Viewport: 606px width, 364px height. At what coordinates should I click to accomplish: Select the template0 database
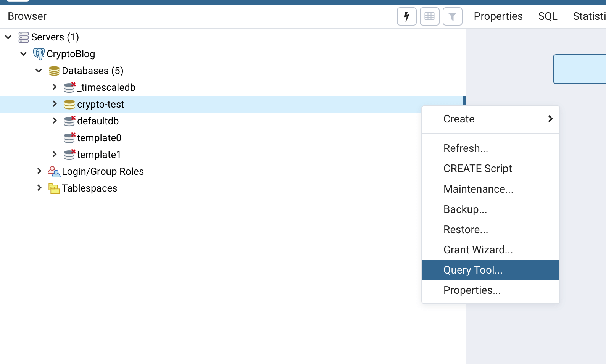[x=99, y=138]
